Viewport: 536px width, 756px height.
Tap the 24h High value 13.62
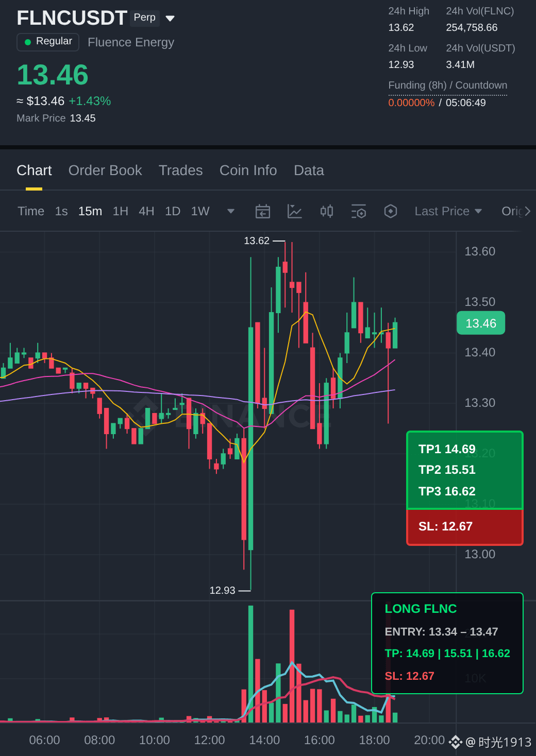(x=401, y=28)
